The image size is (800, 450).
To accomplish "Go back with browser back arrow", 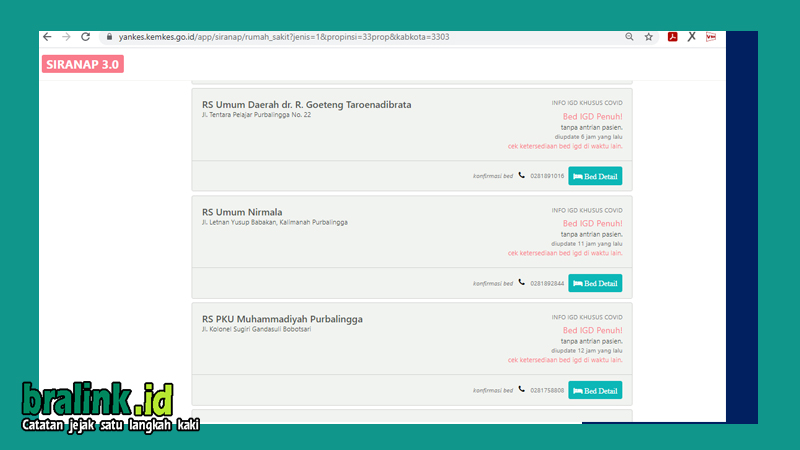I will [47, 37].
